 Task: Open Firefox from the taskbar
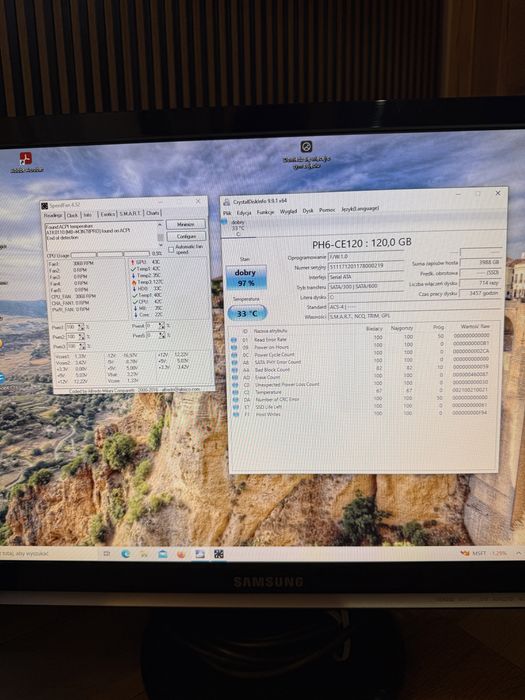[181, 554]
